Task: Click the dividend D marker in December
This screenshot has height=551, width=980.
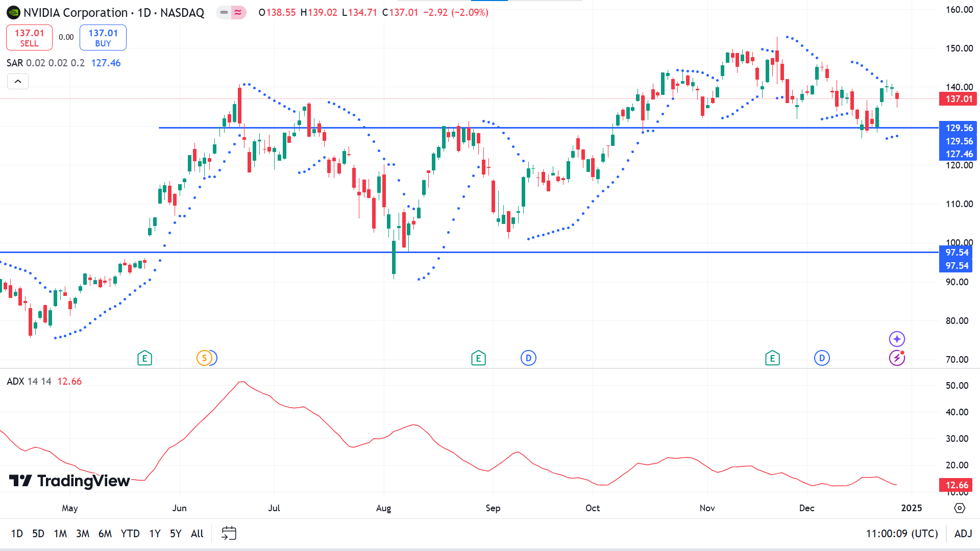Action: point(822,358)
